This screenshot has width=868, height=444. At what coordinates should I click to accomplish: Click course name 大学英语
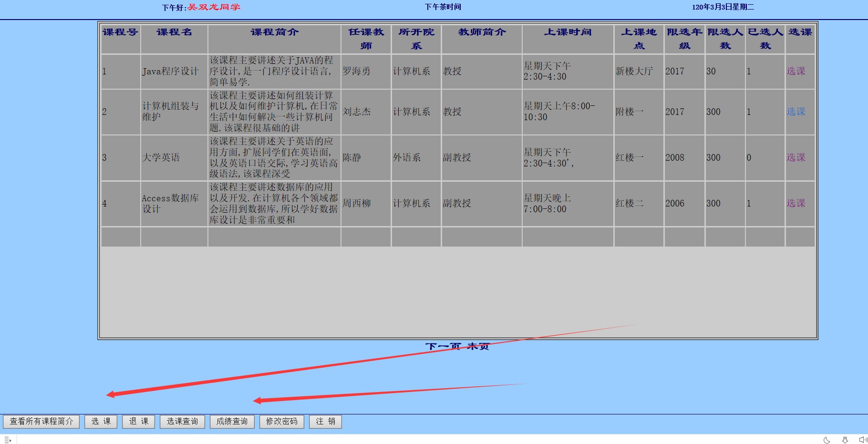click(x=161, y=157)
